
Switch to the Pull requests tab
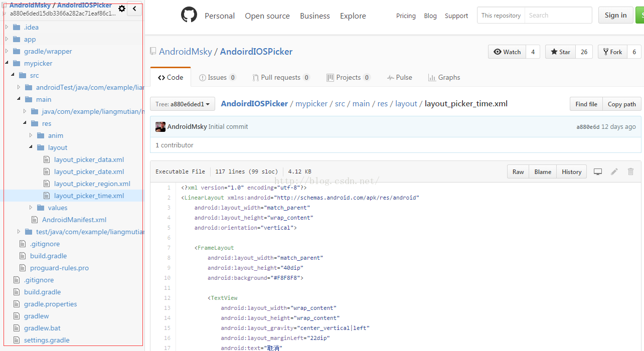(281, 77)
